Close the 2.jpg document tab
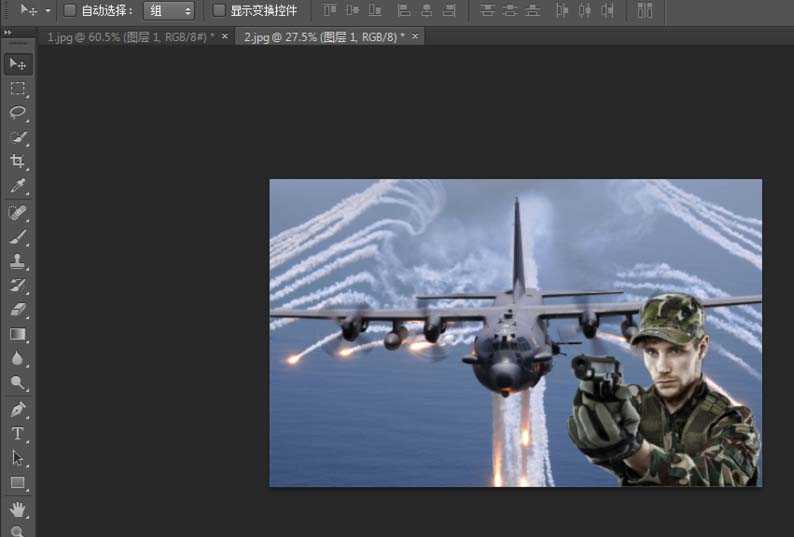This screenshot has height=537, width=794. 415,36
